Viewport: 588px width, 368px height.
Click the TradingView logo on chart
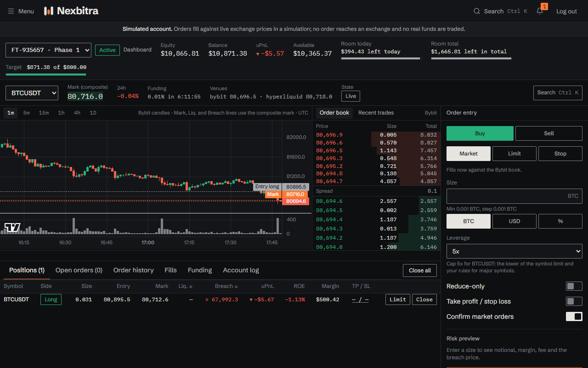[x=12, y=227]
